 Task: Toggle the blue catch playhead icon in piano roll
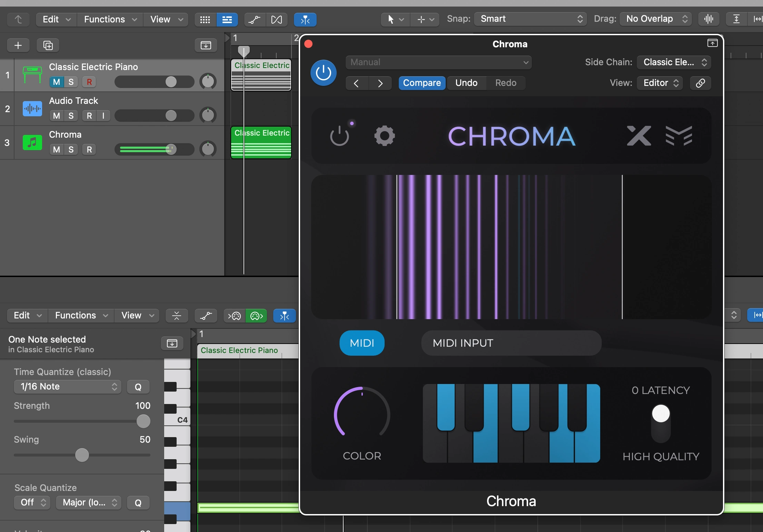tap(284, 316)
